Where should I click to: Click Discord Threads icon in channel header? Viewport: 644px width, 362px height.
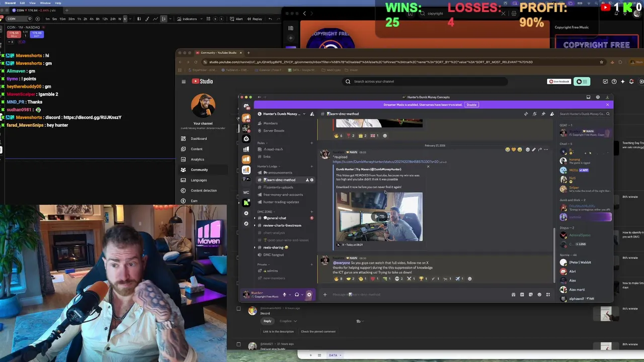526,114
